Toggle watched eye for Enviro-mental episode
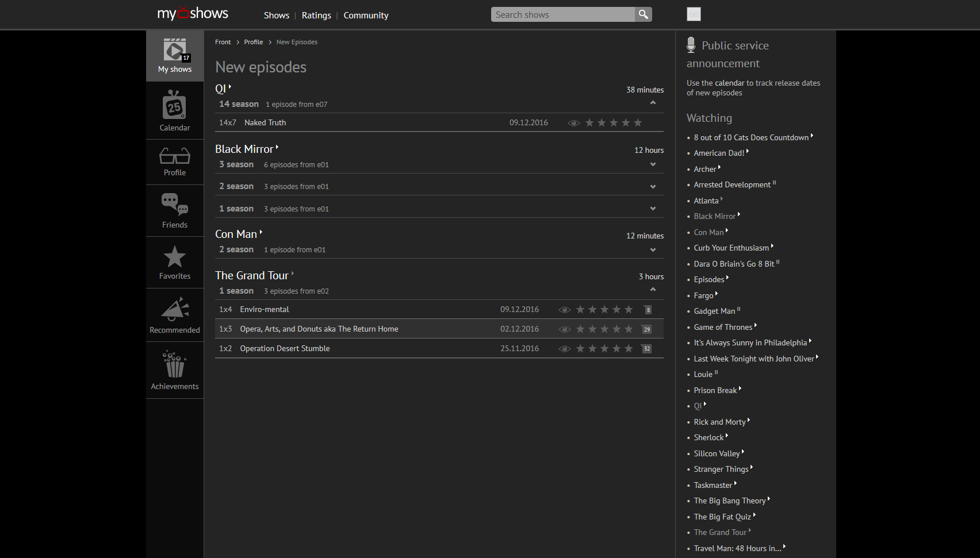Image resolution: width=980 pixels, height=558 pixels. point(565,310)
